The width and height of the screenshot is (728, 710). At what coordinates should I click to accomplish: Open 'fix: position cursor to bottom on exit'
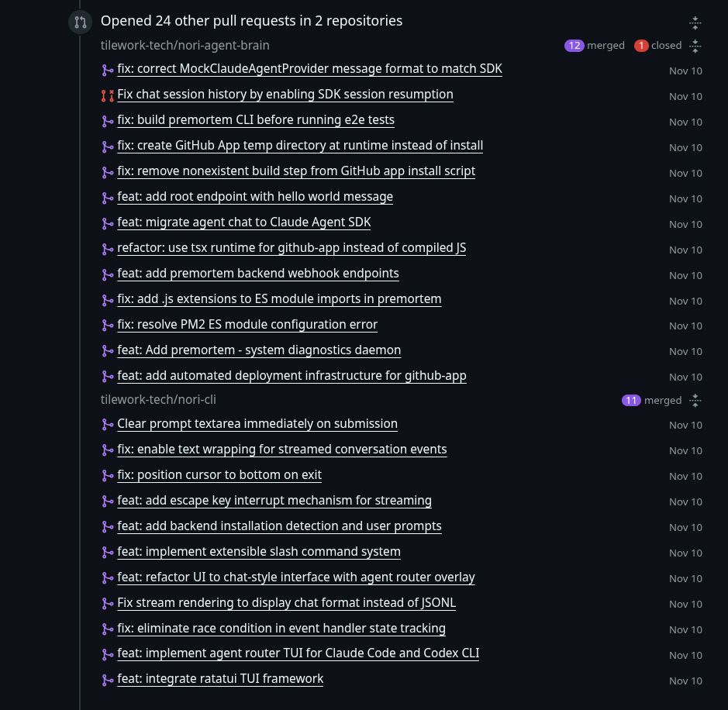pyautogui.click(x=219, y=475)
